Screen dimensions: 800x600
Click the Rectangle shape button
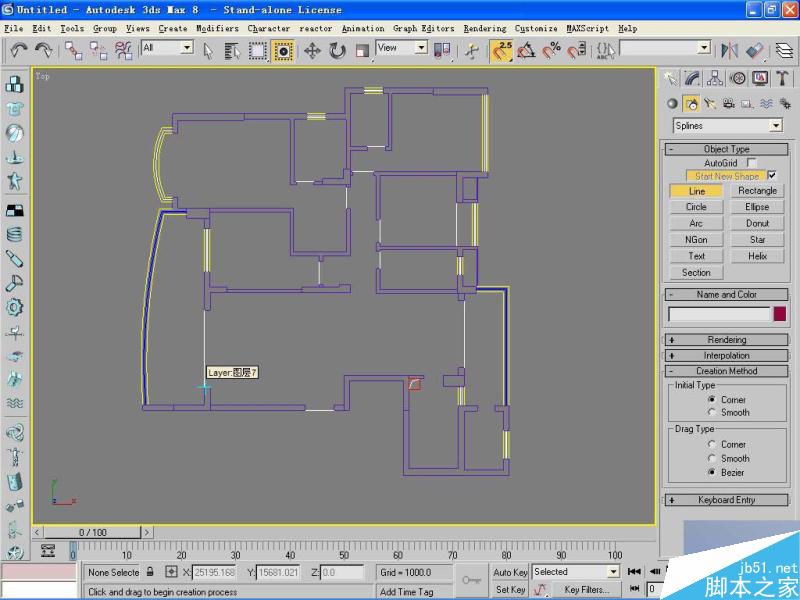point(757,190)
